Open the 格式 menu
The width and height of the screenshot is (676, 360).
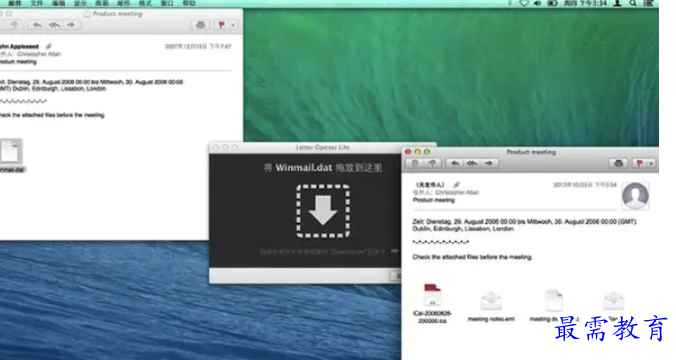pos(145,3)
